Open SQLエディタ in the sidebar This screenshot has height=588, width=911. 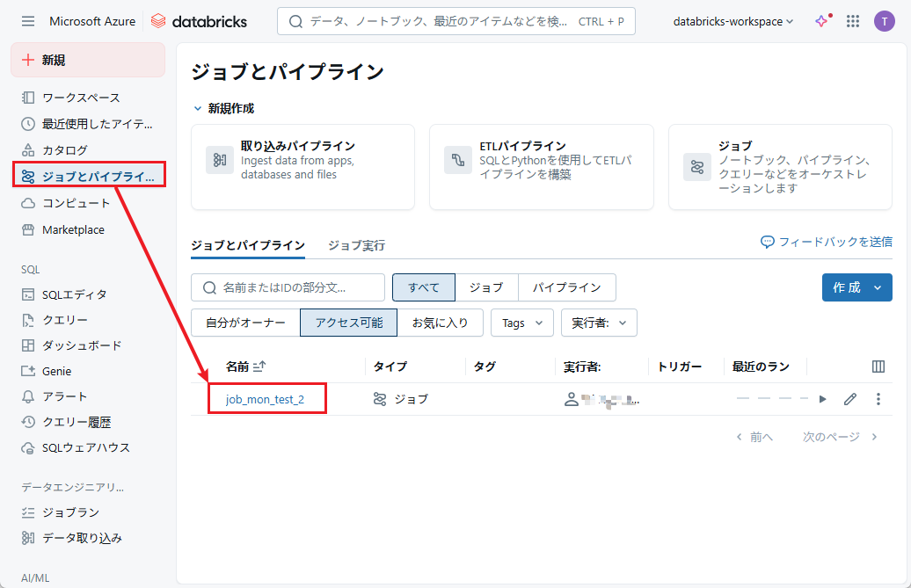(75, 294)
